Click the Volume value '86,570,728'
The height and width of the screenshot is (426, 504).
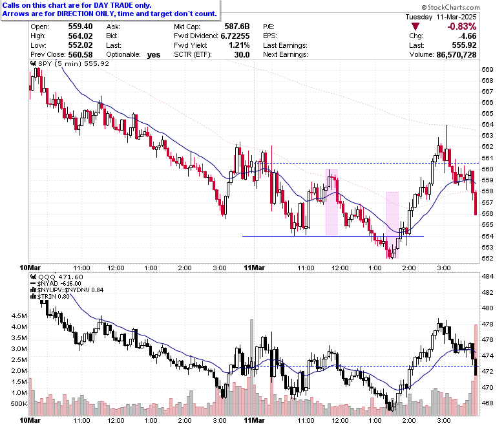click(x=456, y=55)
